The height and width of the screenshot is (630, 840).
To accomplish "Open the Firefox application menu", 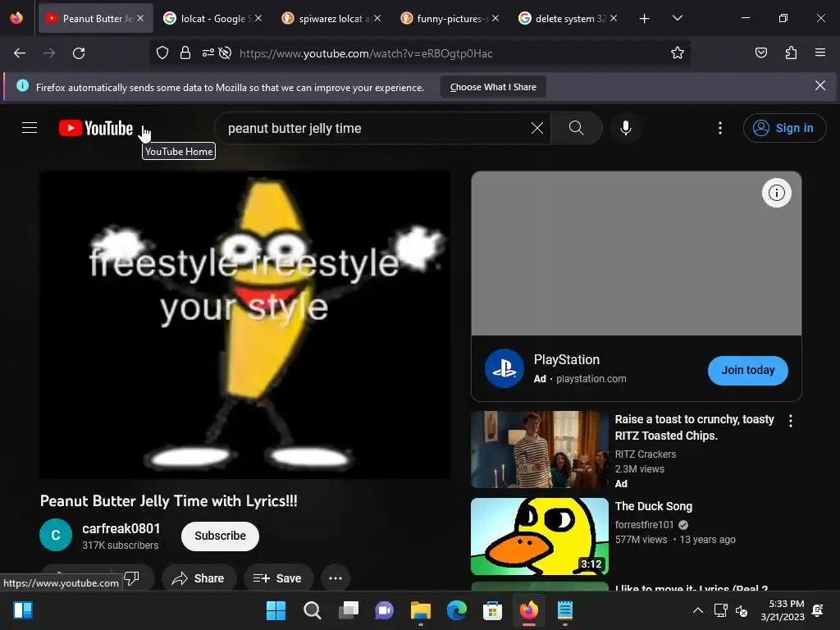I will (820, 53).
